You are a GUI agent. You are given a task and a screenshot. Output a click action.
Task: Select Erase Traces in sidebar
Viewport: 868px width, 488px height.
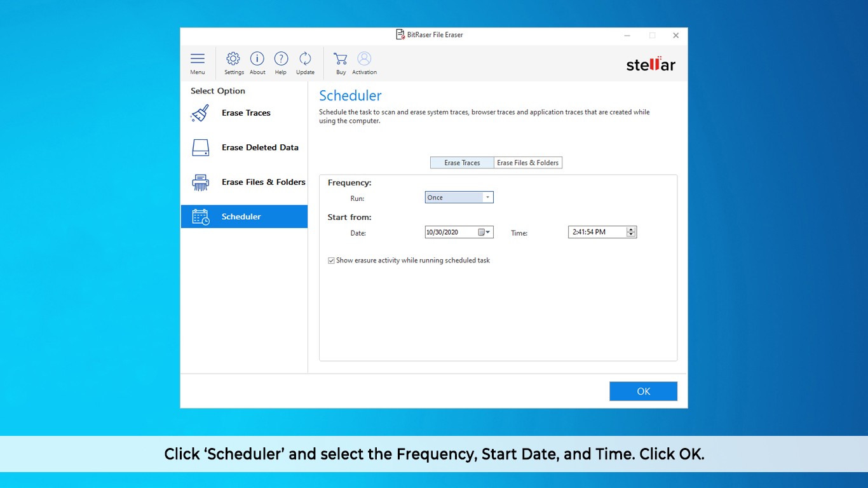(x=244, y=113)
